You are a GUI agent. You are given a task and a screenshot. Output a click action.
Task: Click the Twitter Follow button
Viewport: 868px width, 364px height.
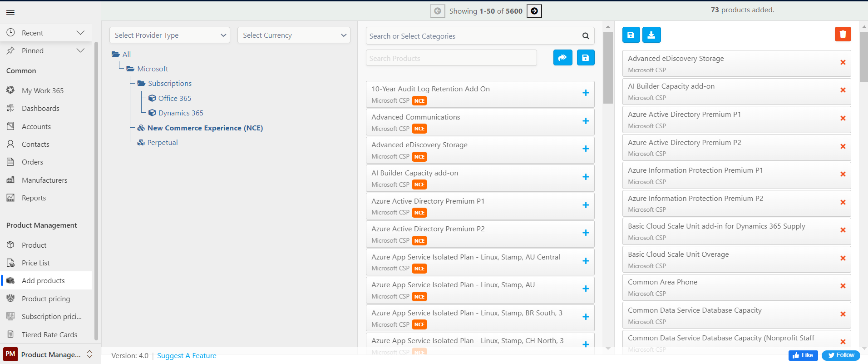point(841,355)
